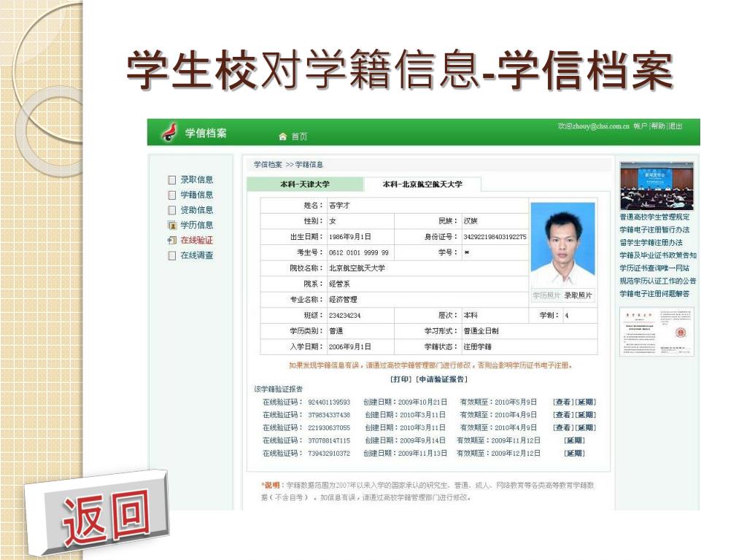
Task: Click the icon next to 在线调查
Action: 172,256
